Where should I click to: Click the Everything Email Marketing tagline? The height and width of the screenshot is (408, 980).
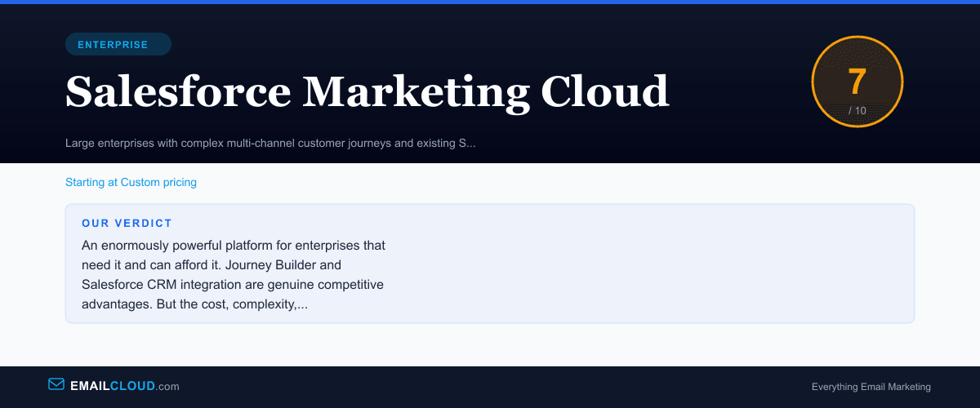tap(871, 387)
